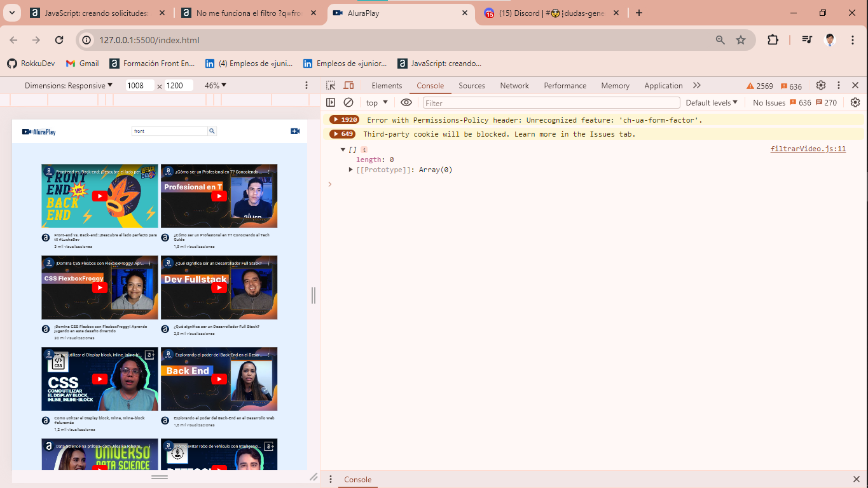This screenshot has width=868, height=488.
Task: Click the page search box containing front
Action: tap(170, 131)
